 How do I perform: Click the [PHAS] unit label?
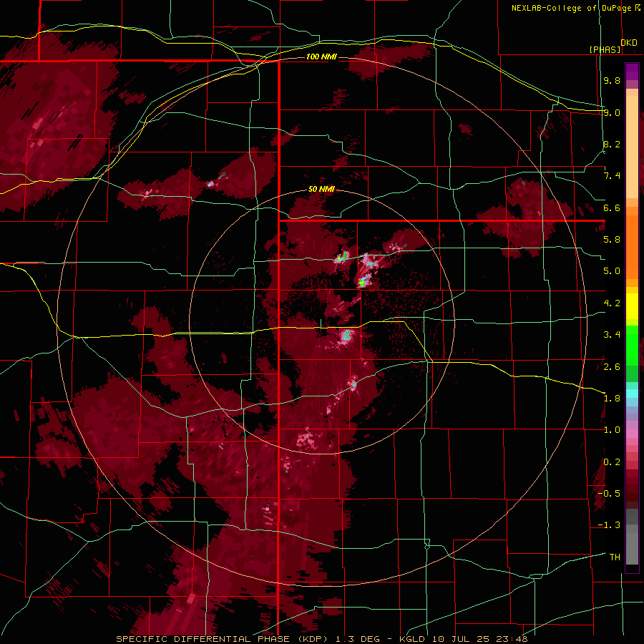605,49
